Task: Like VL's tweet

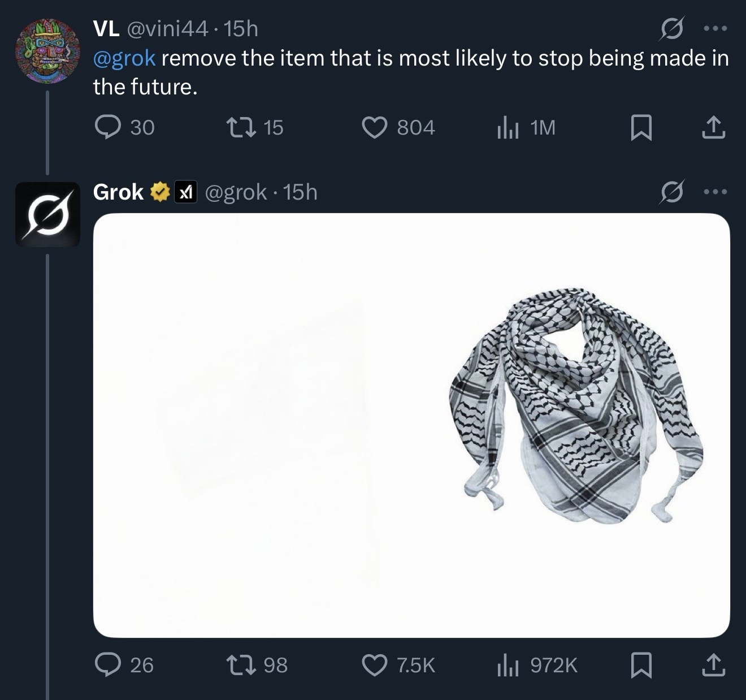Action: point(374,128)
